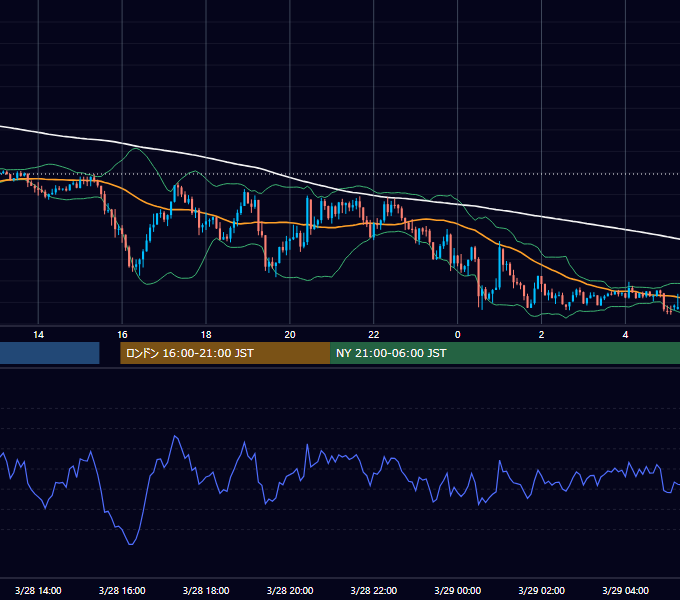Click hour label 18 on price chart axis
The image size is (680, 600).
pyautogui.click(x=206, y=335)
